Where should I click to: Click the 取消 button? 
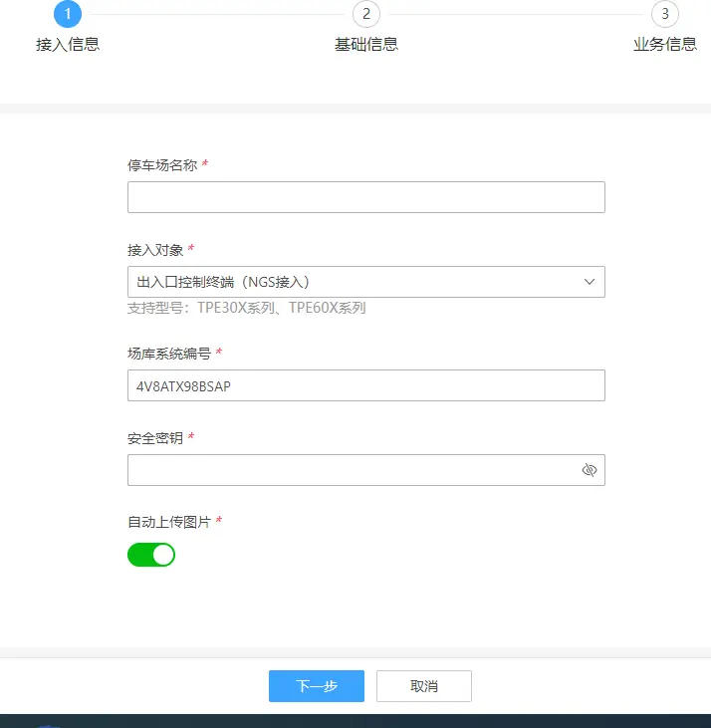424,686
